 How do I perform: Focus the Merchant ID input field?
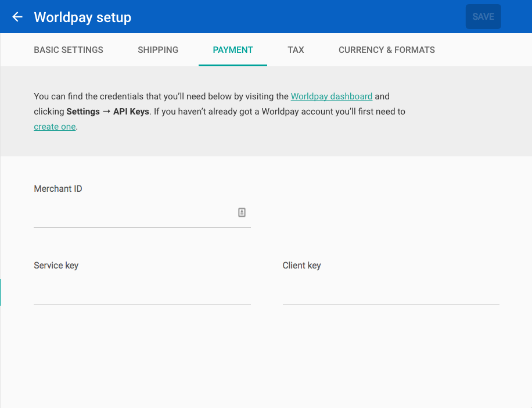[x=142, y=213]
